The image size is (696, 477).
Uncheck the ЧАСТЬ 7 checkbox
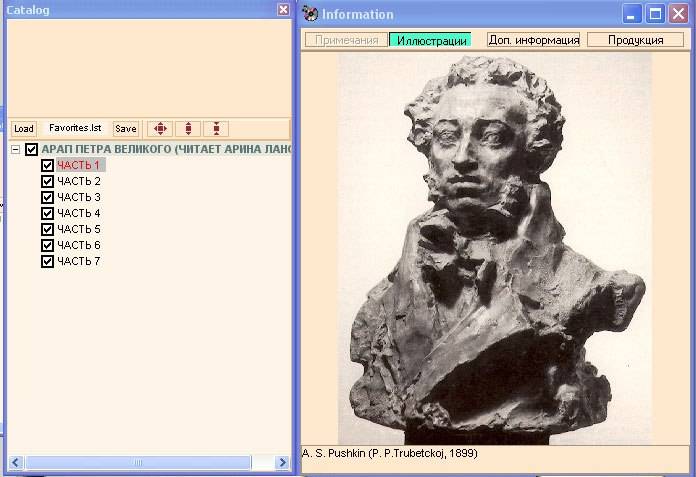coord(47,261)
